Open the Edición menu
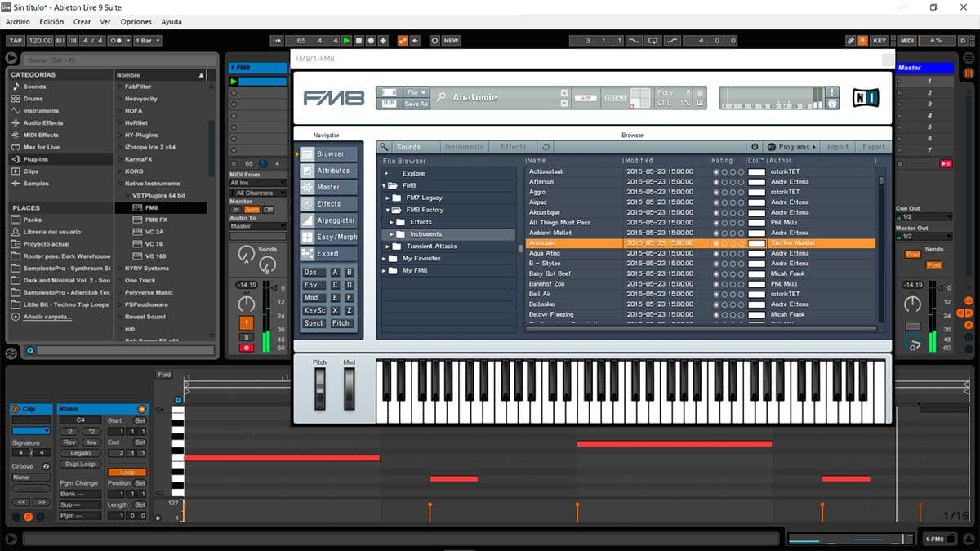980x551 pixels. (51, 22)
